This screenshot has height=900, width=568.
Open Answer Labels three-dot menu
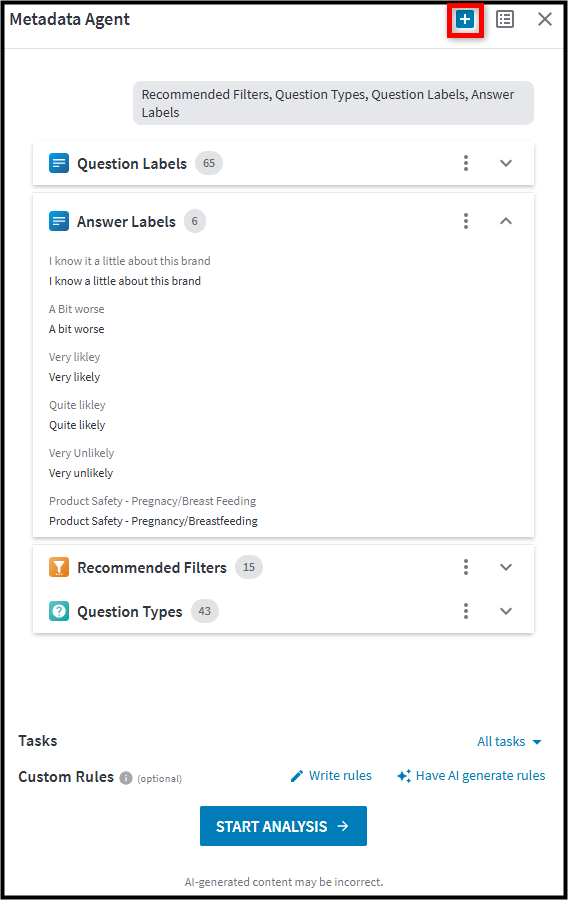coord(466,221)
